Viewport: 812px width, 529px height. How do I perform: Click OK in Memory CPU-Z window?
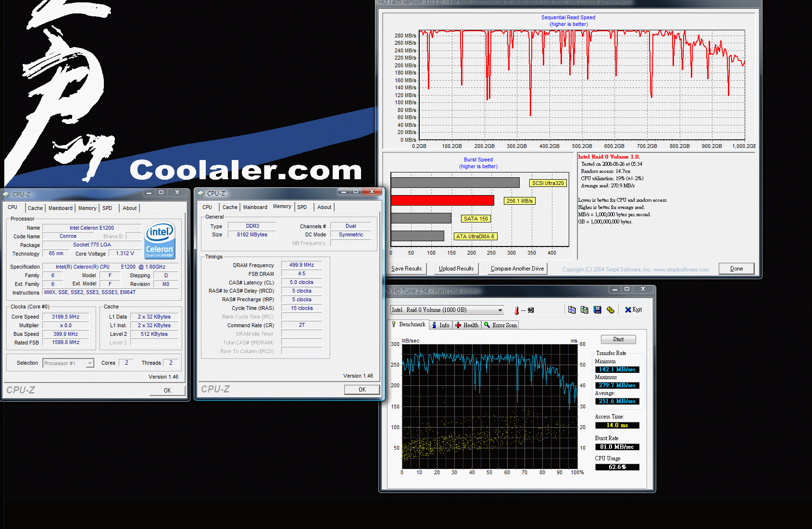pyautogui.click(x=362, y=390)
